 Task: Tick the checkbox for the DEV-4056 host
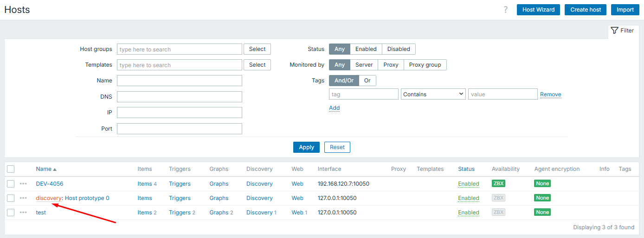click(11, 184)
